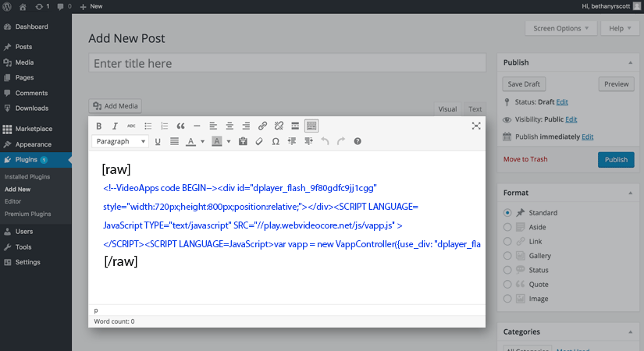Click the Enter title here field
The image size is (644, 351).
(x=287, y=63)
